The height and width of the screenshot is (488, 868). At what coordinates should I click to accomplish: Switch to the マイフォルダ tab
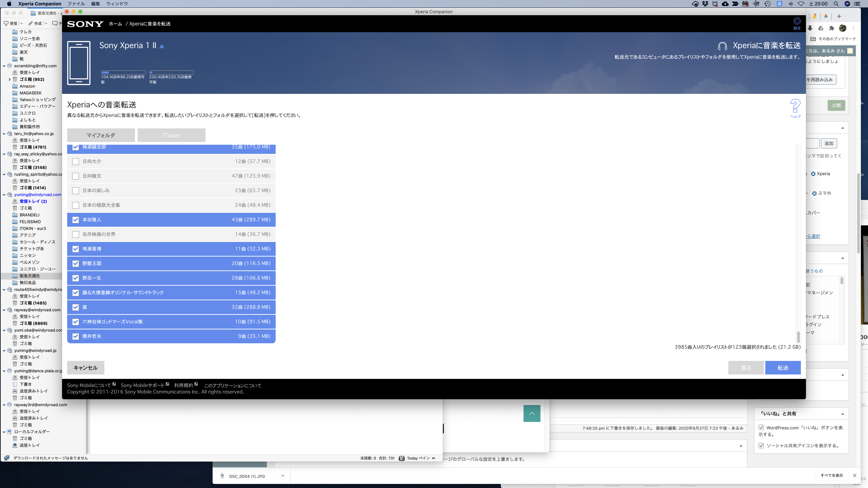pos(101,135)
